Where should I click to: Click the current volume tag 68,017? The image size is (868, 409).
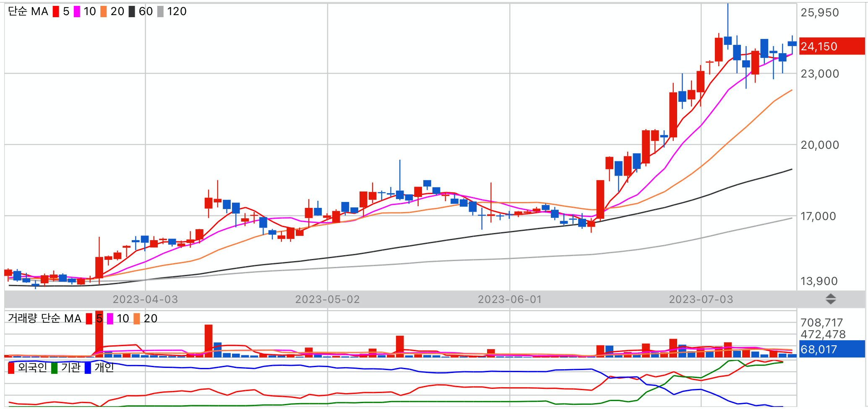click(x=832, y=349)
